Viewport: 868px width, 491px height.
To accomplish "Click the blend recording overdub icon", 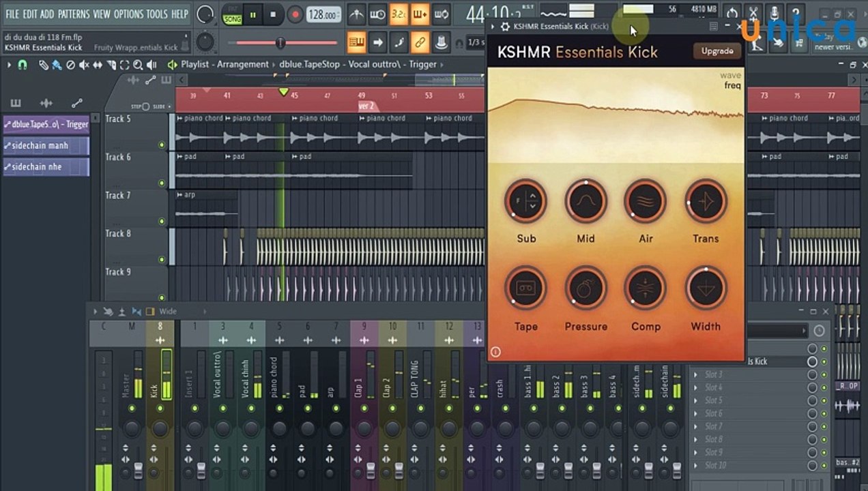I will pos(420,14).
